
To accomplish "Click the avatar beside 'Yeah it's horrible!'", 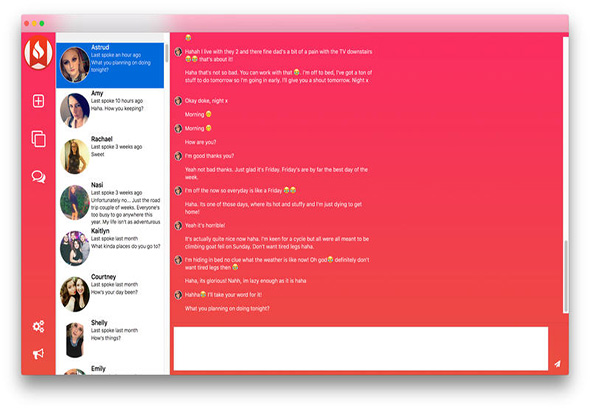I will coord(178,225).
